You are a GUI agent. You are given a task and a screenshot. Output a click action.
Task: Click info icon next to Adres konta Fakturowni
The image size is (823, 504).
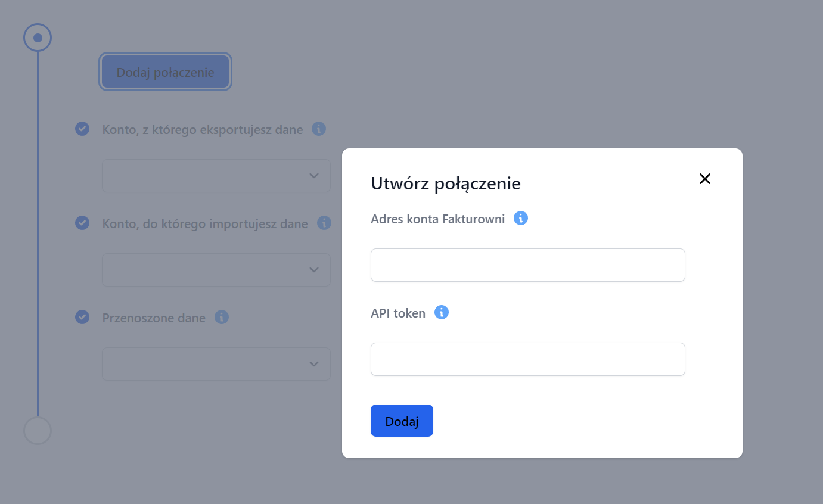521,219
